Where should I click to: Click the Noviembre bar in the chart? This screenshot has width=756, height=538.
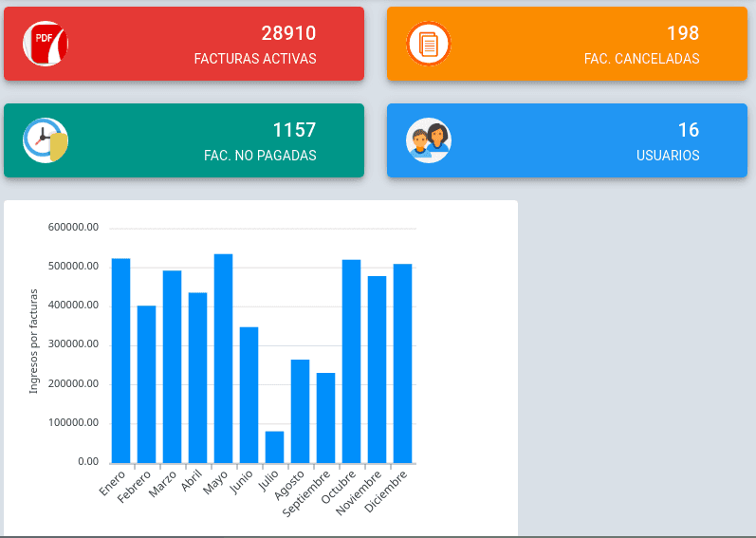377,370
